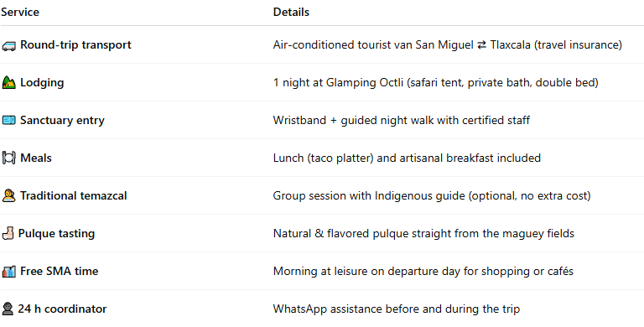Click the two-way arrows symbol in transport details
The width and height of the screenshot is (644, 327).
pos(482,45)
